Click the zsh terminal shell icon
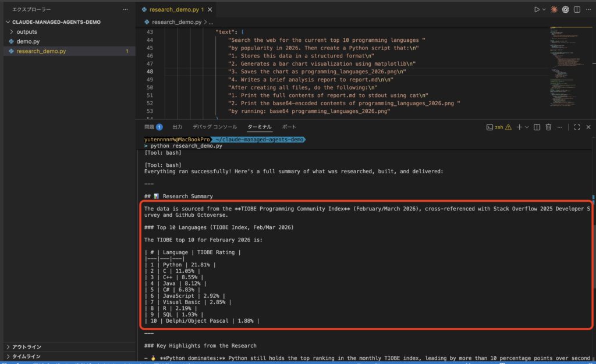 click(x=489, y=127)
